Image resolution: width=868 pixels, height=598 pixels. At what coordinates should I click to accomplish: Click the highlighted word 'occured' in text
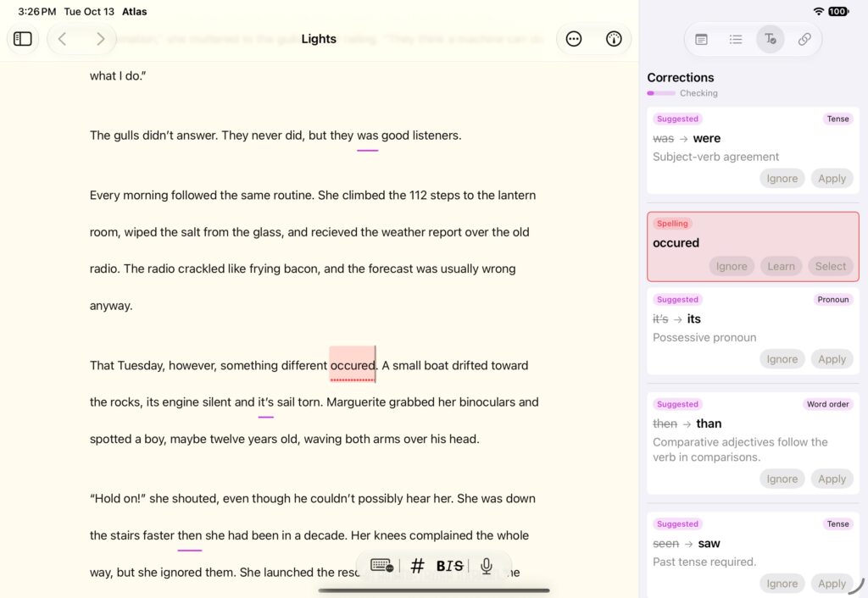[x=353, y=366]
